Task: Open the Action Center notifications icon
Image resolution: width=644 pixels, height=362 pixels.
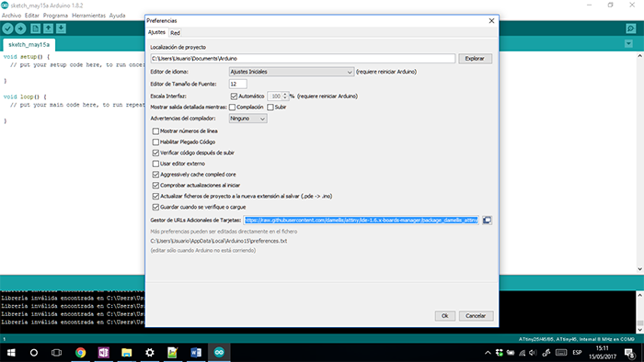Action: pyautogui.click(x=629, y=353)
